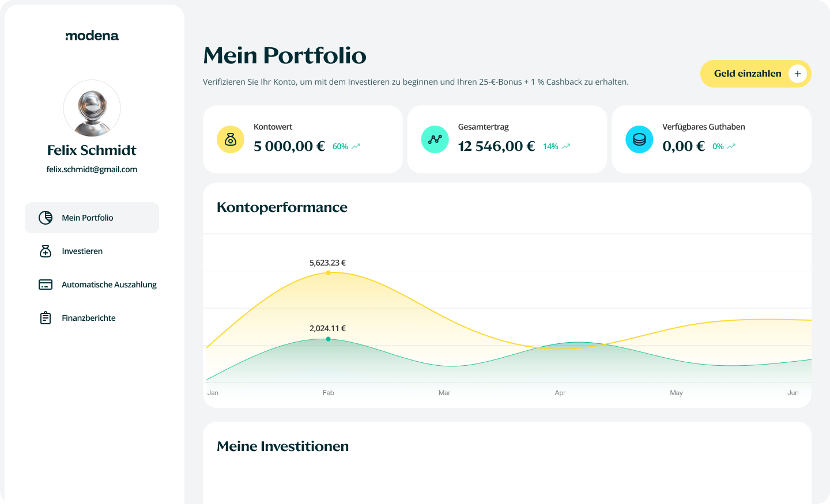Open Finanzberichte from the sidebar
This screenshot has height=504, width=830.
[89, 318]
